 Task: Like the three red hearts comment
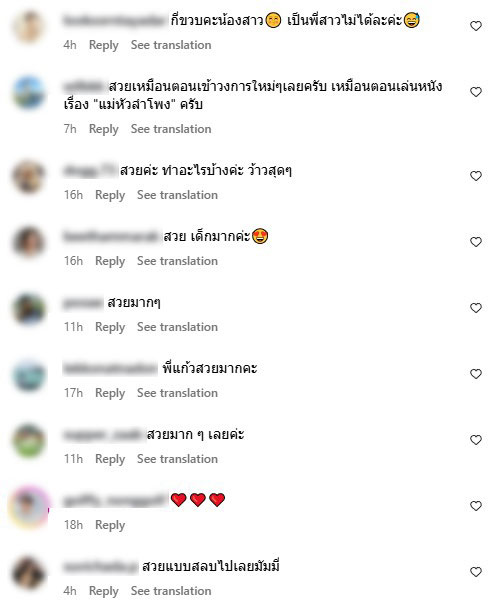(x=476, y=506)
